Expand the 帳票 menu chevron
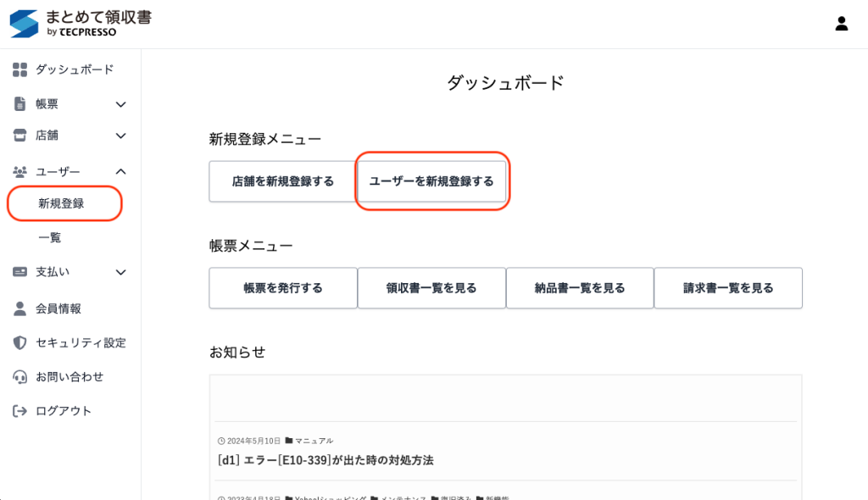Screen dimensions: 868x500 (x=121, y=104)
